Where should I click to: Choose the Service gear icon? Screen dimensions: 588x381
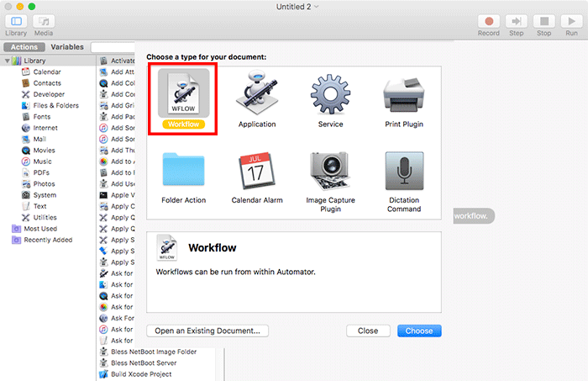[330, 94]
